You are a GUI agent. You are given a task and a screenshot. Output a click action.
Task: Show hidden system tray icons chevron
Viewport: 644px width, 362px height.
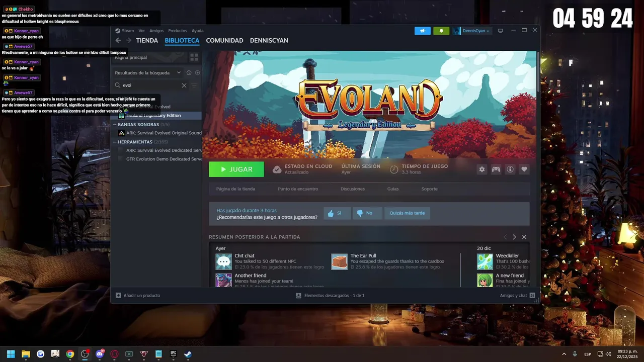tap(563, 354)
